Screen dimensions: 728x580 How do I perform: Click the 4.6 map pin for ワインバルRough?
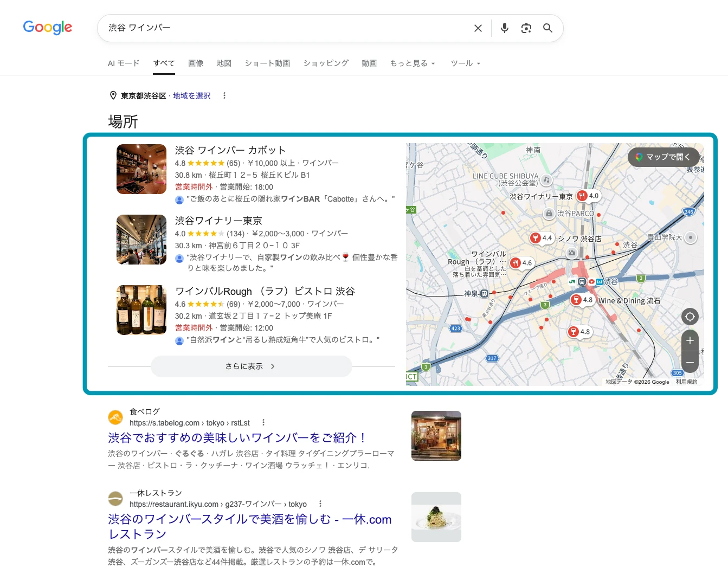[x=521, y=263]
